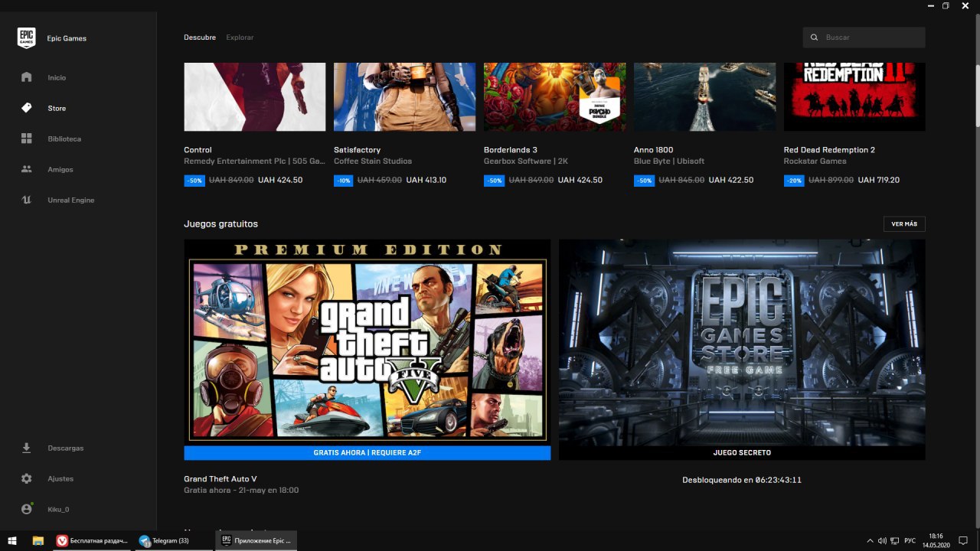Screen dimensions: 980x551
Task: Open the Anno 1800 thumbnail
Action: click(704, 96)
